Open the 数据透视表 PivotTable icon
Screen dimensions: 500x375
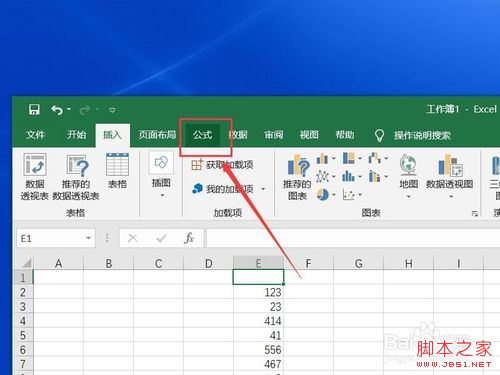pos(35,177)
